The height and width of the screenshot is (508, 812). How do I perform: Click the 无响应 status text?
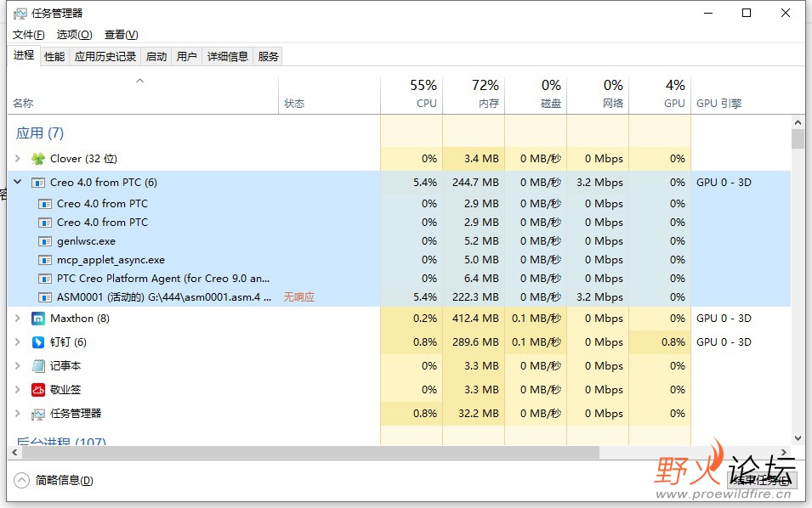pyautogui.click(x=298, y=297)
